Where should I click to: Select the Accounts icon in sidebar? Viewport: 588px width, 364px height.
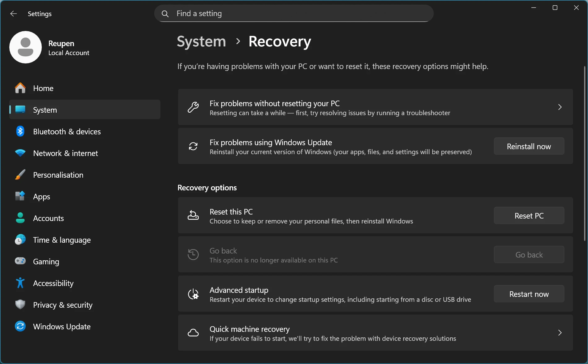coord(20,218)
